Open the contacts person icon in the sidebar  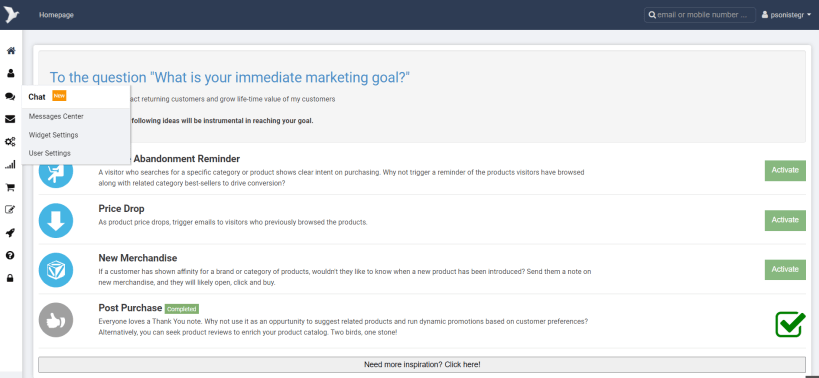(10, 73)
